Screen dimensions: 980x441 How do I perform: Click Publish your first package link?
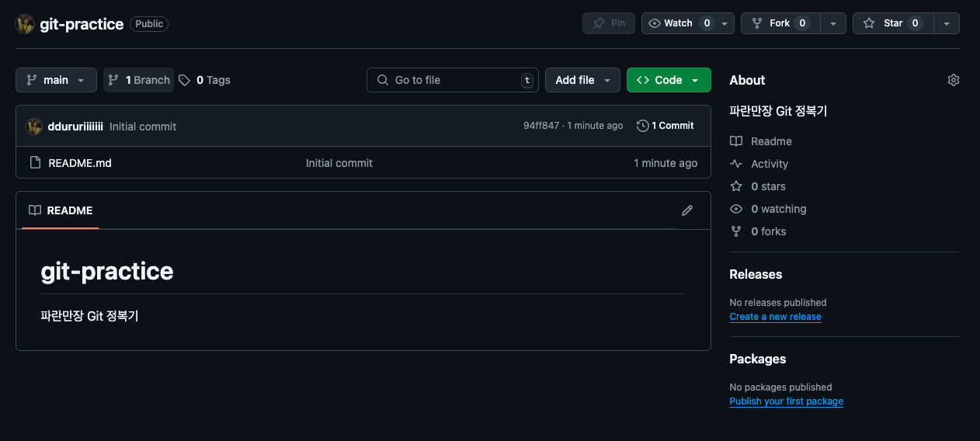786,401
